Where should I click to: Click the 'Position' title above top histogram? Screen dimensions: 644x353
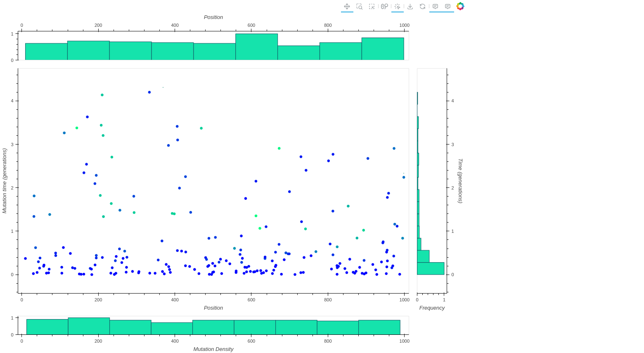pos(213,17)
